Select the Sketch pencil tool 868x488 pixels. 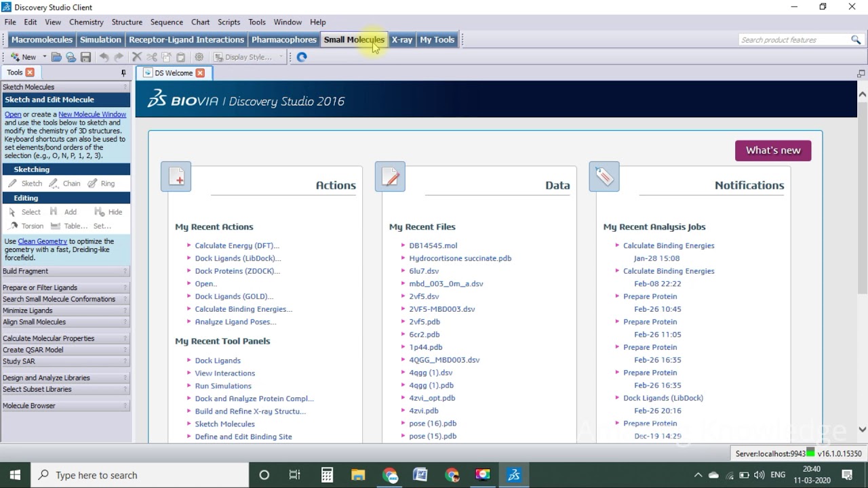tap(26, 184)
